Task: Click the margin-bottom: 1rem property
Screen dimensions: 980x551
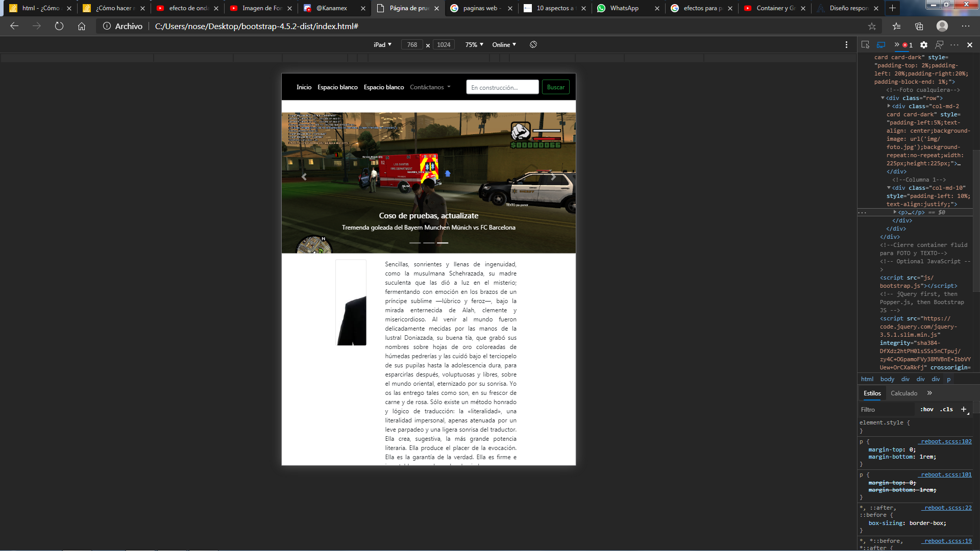Action: point(902,457)
